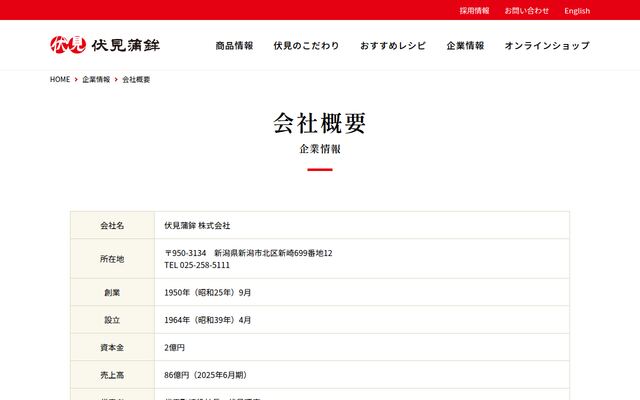Select the 資本金 table header cell
Image resolution: width=640 pixels, height=400 pixels.
tap(113, 347)
